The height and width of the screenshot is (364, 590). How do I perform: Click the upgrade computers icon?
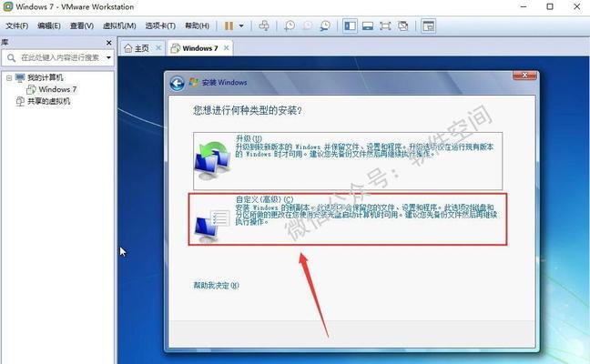pyautogui.click(x=212, y=161)
